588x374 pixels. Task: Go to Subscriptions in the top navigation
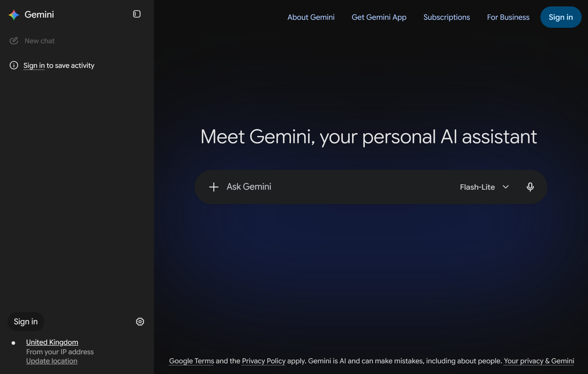[447, 17]
